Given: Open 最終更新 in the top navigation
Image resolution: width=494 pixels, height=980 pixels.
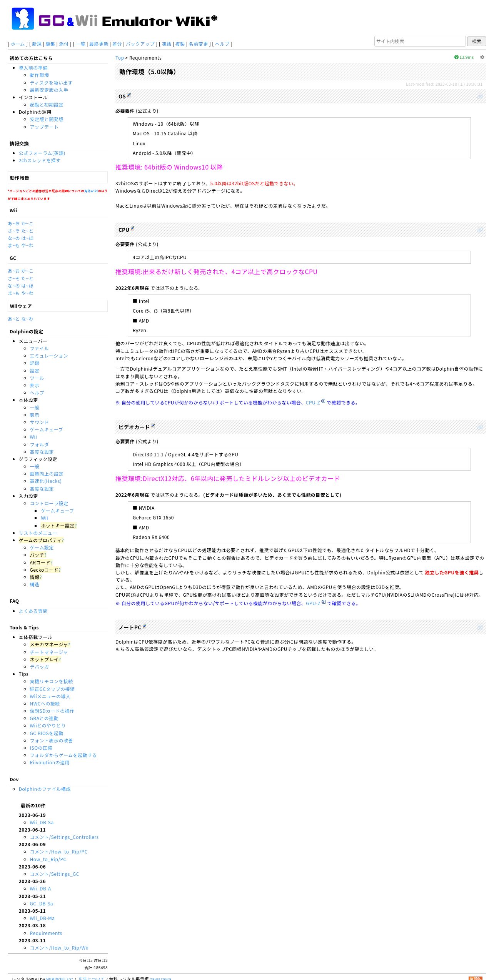Looking at the screenshot, I should (x=99, y=44).
